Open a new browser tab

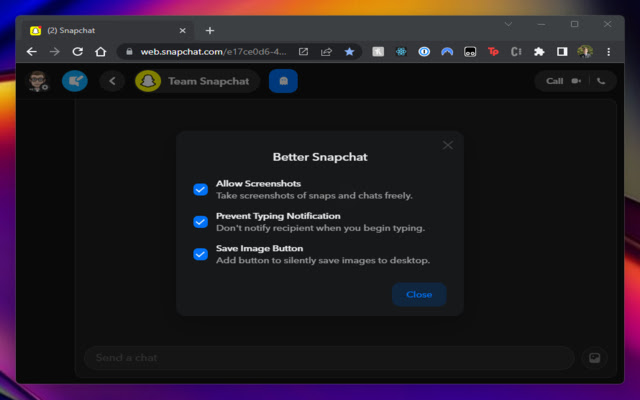209,30
